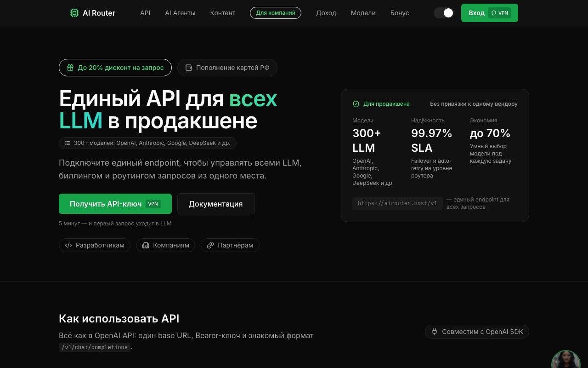Viewport: 588px width, 368px height.
Task: Click the AI Router chip logo icon
Action: 74,13
